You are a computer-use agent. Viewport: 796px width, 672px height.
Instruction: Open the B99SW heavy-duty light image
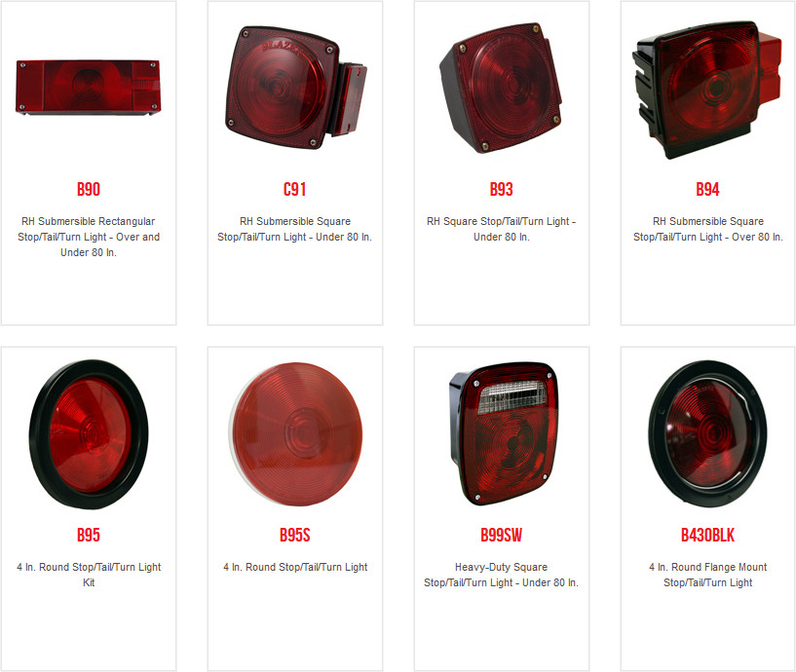tap(503, 433)
